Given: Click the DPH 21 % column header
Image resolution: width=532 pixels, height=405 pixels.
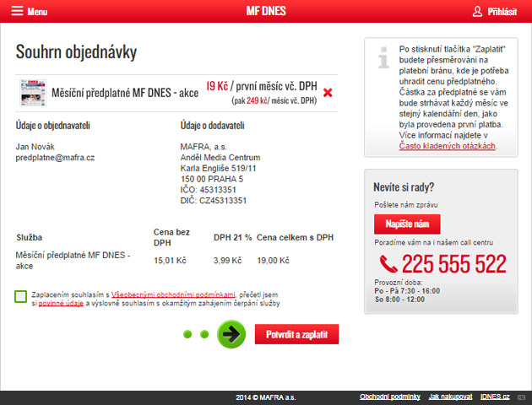Looking at the screenshot, I should tap(233, 238).
